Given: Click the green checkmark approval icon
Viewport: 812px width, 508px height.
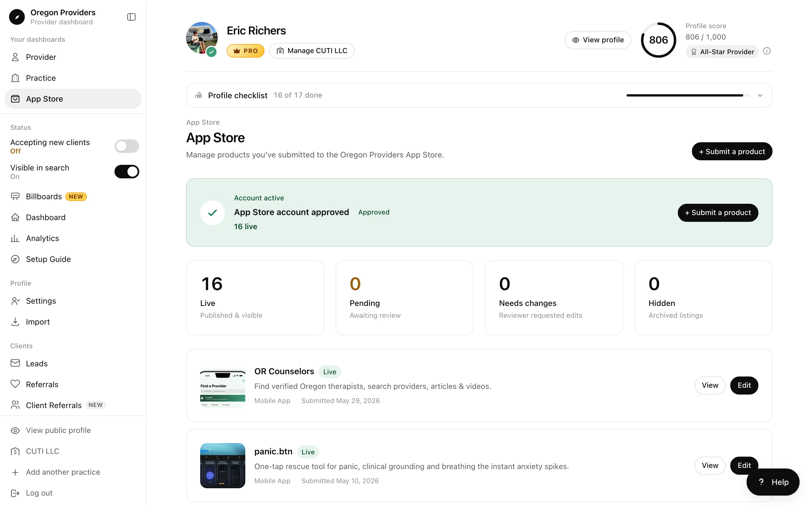Looking at the screenshot, I should 212,213.
